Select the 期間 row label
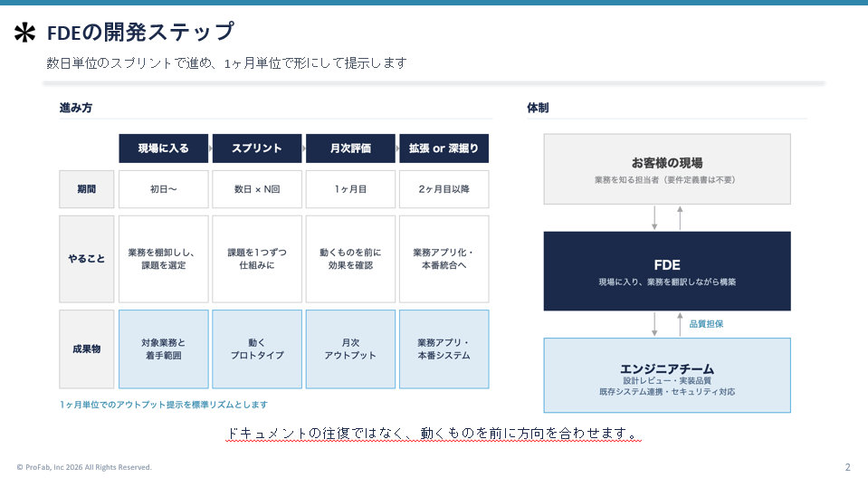This screenshot has width=868, height=487. click(x=86, y=189)
